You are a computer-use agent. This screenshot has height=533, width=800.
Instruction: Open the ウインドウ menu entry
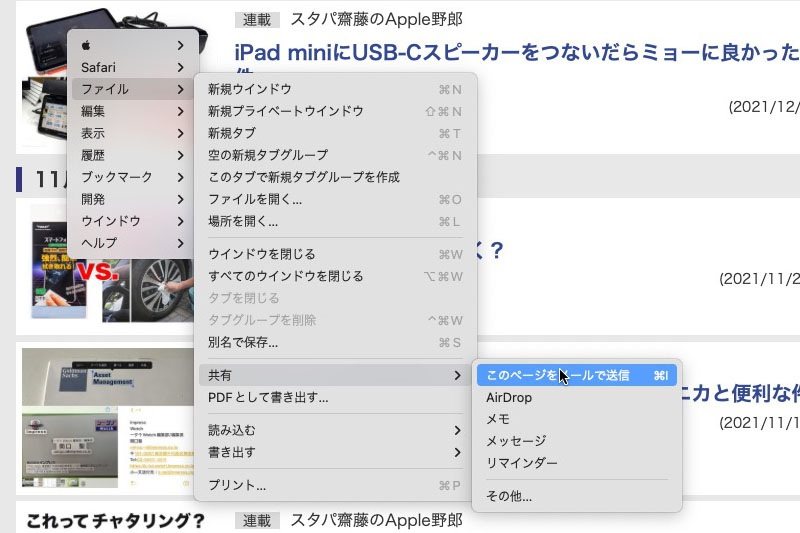point(132,221)
